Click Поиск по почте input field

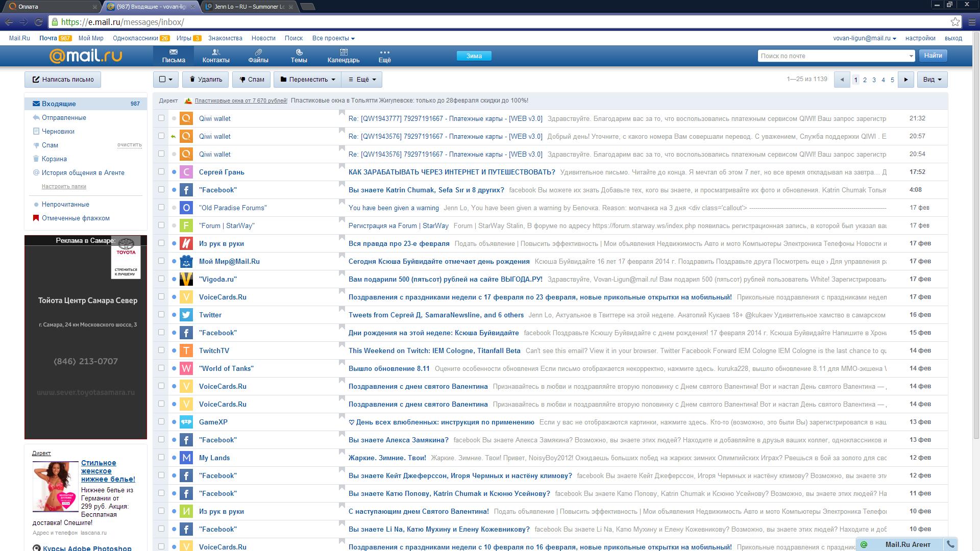pos(833,56)
